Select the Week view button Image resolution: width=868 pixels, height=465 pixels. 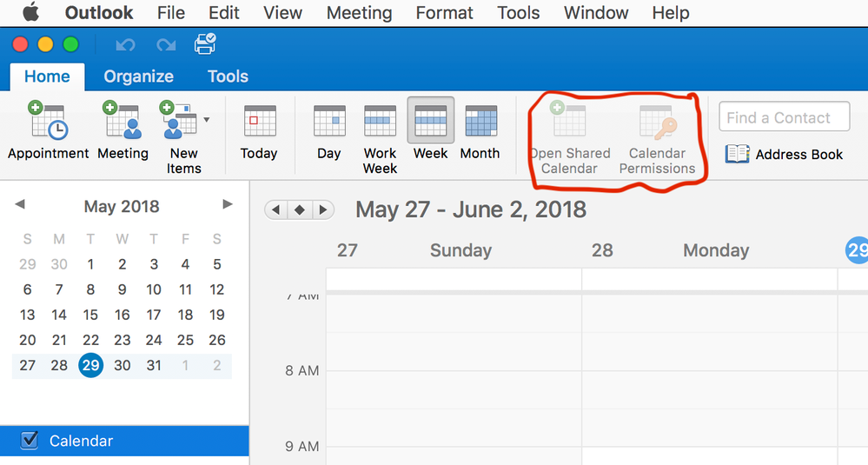[x=431, y=130]
